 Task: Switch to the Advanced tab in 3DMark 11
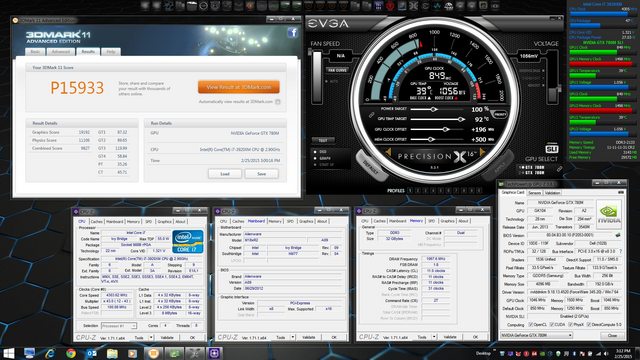click(60, 52)
